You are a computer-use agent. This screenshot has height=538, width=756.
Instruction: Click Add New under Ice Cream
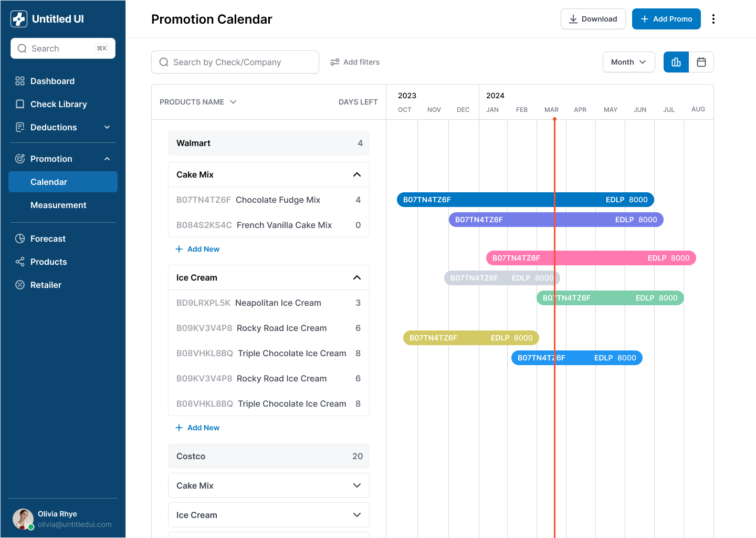coord(197,428)
